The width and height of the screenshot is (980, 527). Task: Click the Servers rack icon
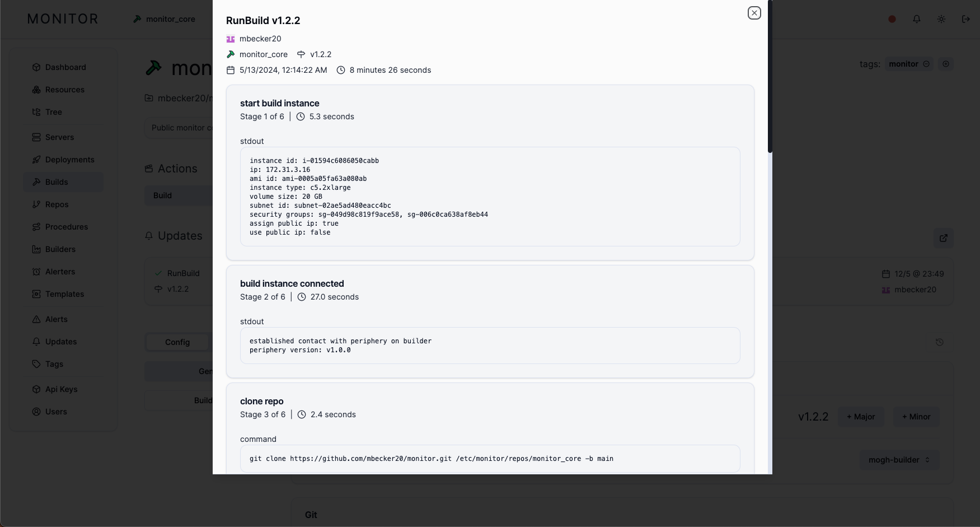36,137
